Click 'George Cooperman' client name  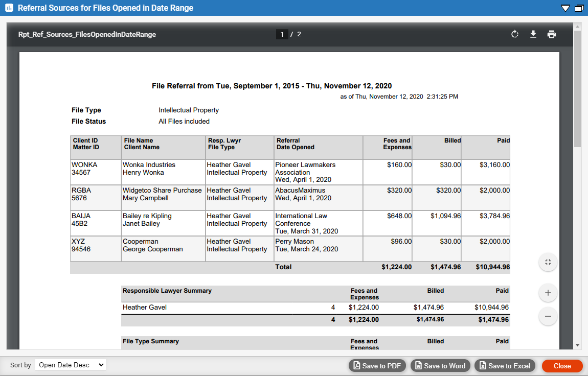pyautogui.click(x=153, y=249)
